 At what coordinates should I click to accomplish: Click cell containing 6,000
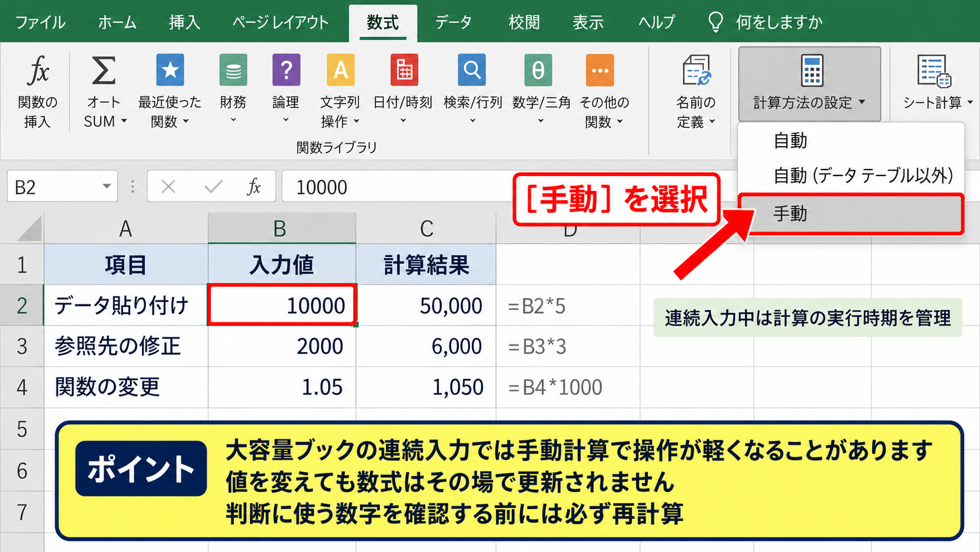click(x=426, y=346)
